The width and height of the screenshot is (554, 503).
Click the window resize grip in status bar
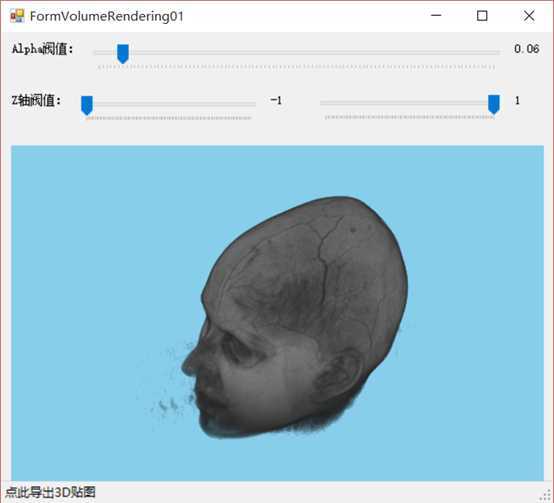547,495
